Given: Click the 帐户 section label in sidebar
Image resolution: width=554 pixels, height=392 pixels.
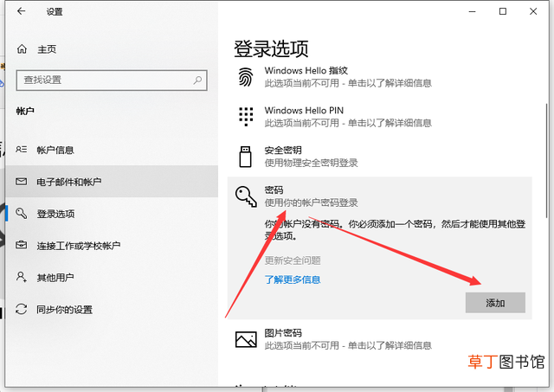Looking at the screenshot, I should 25,111.
